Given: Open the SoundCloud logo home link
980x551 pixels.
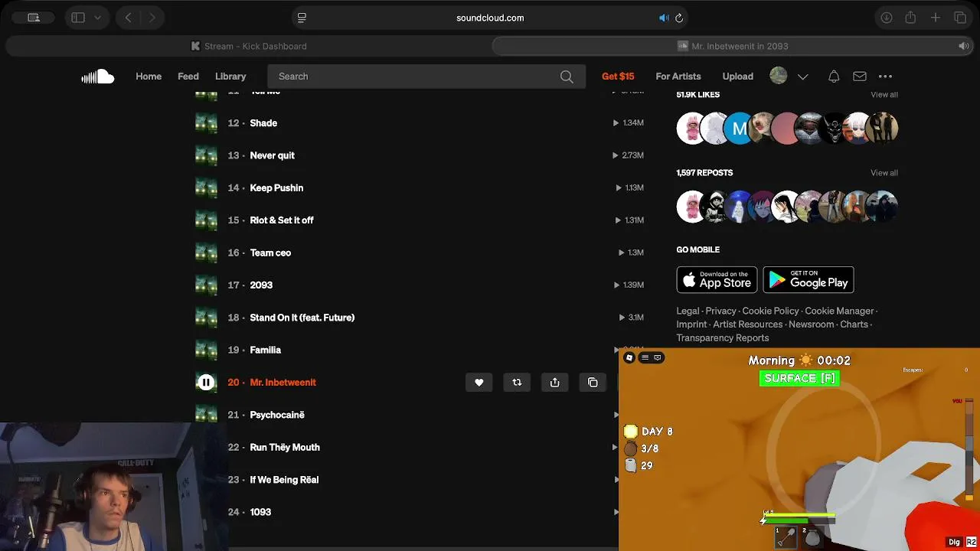Looking at the screenshot, I should (x=98, y=77).
